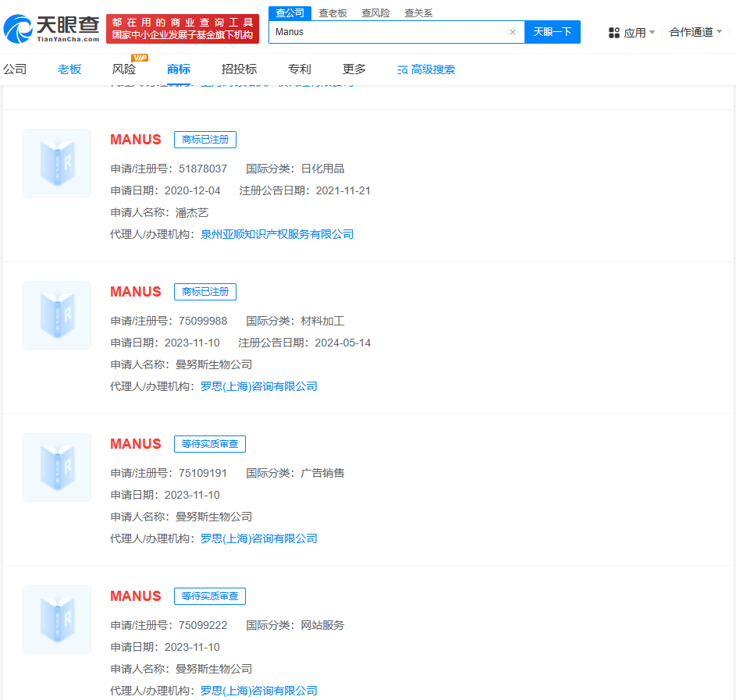Click 注册公告日期 2021-11-21 text

click(304, 190)
